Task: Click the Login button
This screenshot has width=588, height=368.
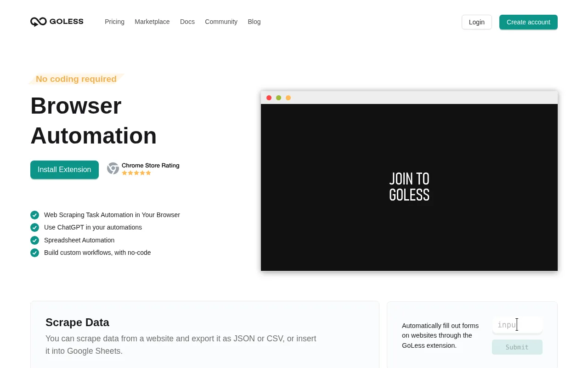Action: pyautogui.click(x=477, y=22)
